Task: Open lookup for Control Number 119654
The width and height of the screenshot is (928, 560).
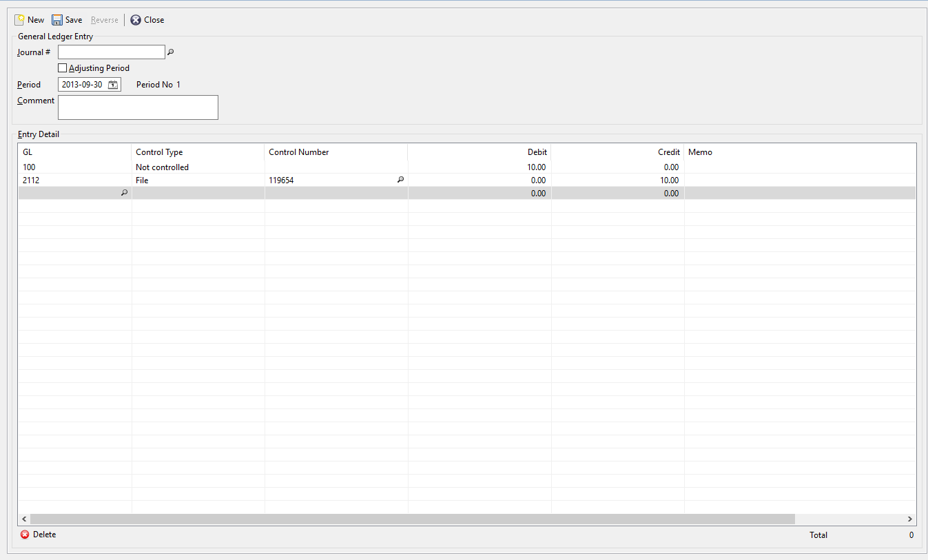Action: (400, 180)
